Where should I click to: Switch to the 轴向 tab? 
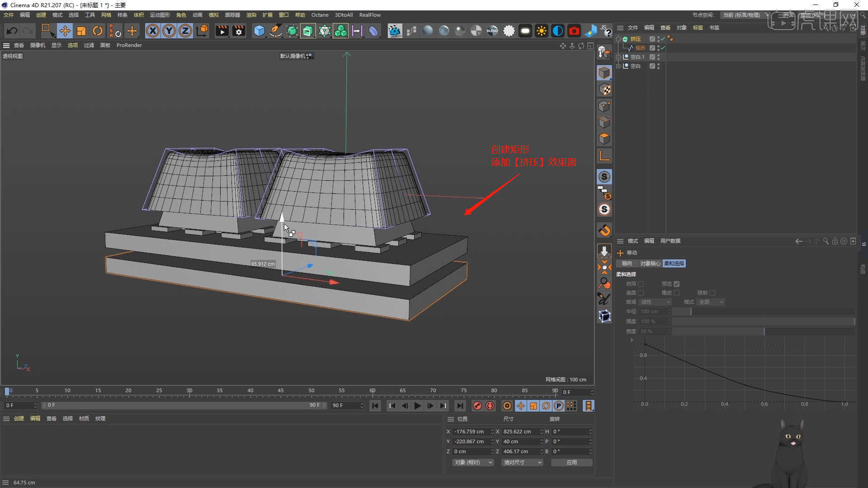pyautogui.click(x=627, y=263)
